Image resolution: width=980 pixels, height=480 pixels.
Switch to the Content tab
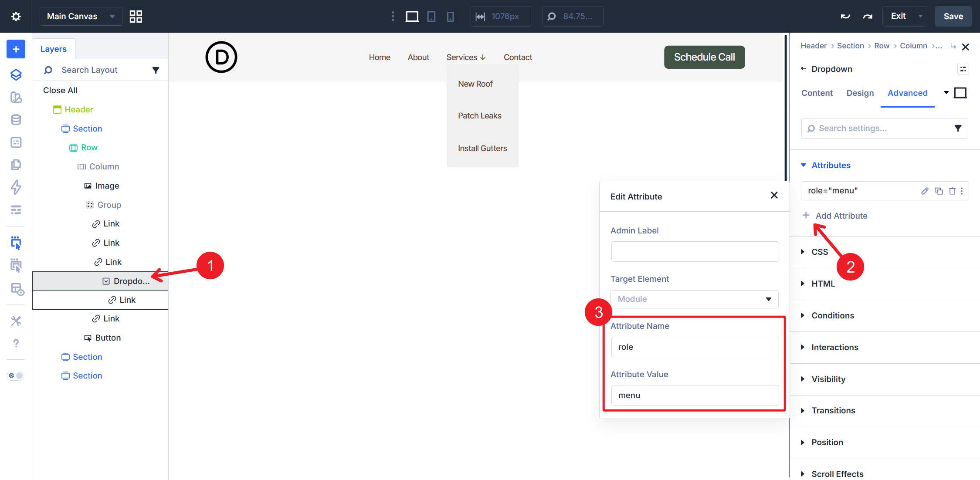coord(817,93)
